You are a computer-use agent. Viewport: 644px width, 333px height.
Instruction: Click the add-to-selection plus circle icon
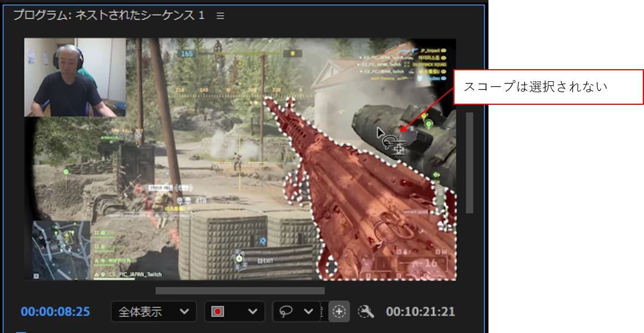click(x=339, y=312)
